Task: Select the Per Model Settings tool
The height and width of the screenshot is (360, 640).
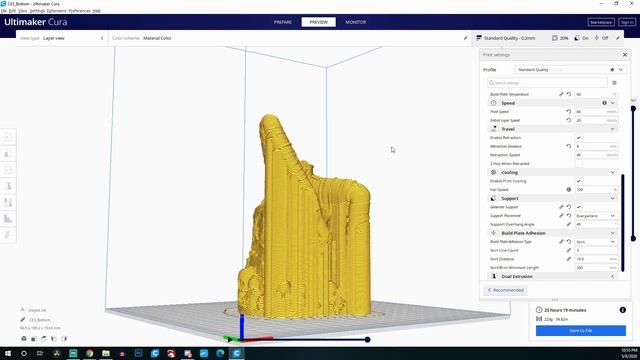Action: click(8, 202)
